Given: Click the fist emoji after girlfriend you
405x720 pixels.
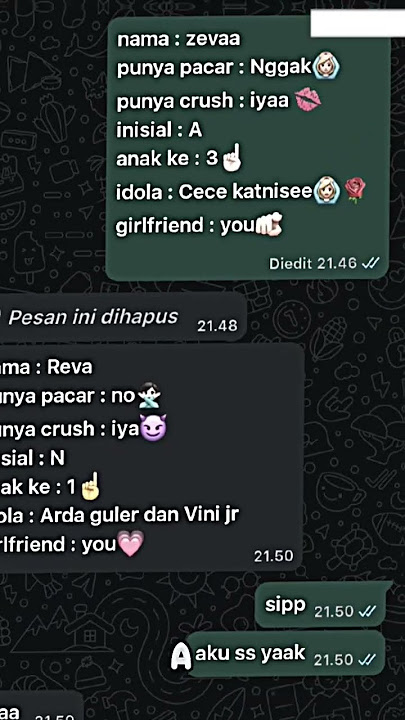Looking at the screenshot, I should [x=269, y=225].
